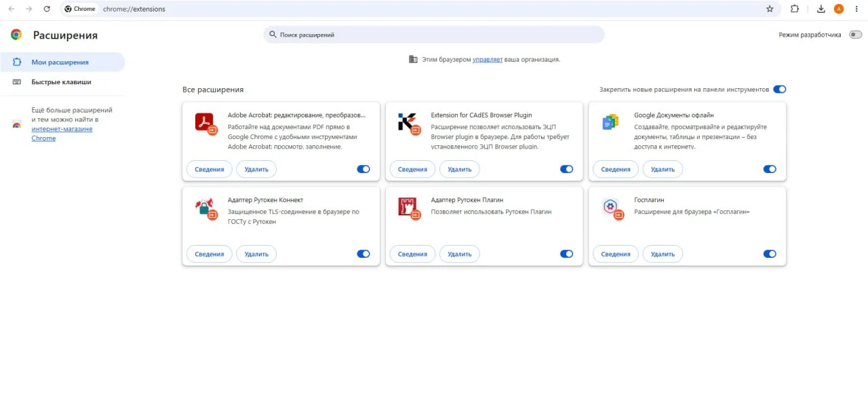Click the Все расширения heading

pyautogui.click(x=213, y=90)
